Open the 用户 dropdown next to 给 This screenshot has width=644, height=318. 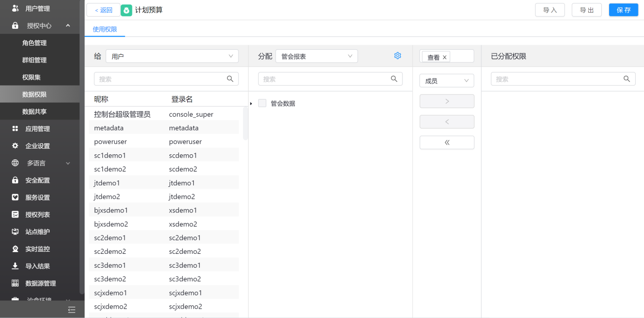[x=172, y=56]
